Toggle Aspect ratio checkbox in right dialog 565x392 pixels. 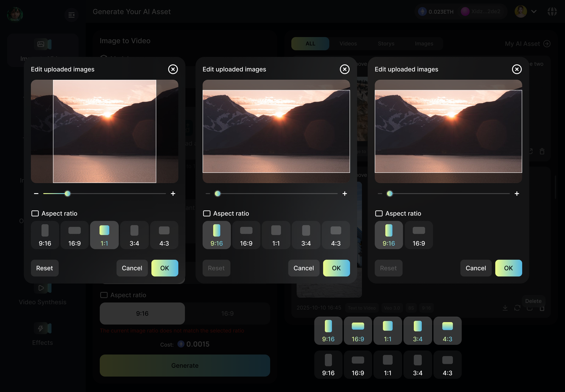379,213
